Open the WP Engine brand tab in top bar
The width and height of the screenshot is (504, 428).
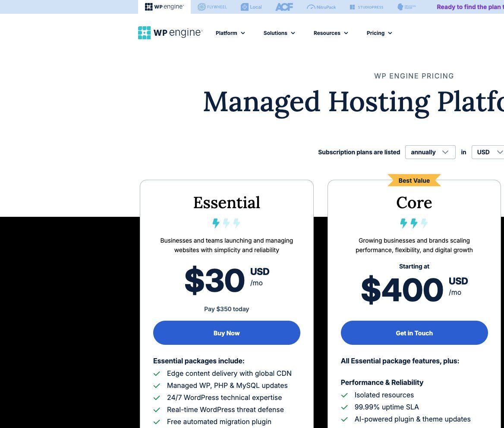click(x=164, y=7)
